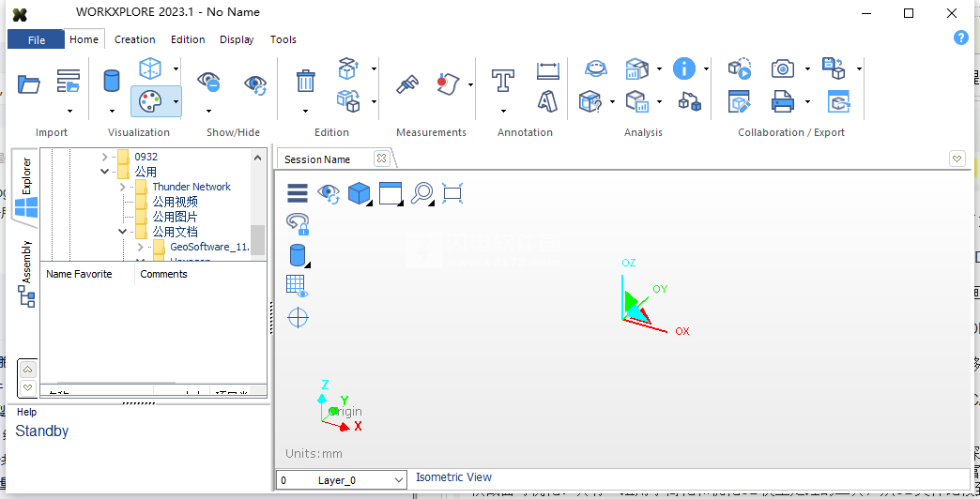Screen dimensions: 980x499
Task: Click the printer icon
Action: [x=783, y=101]
